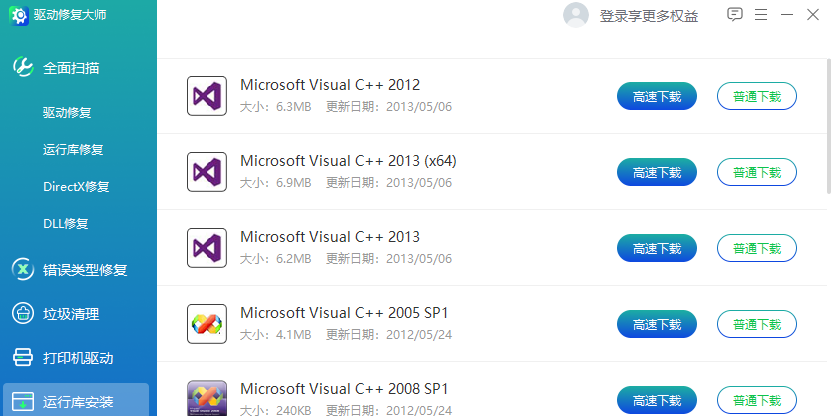
Task: 高速下载 for Visual C++ 2005 SP1
Action: pyautogui.click(x=656, y=324)
